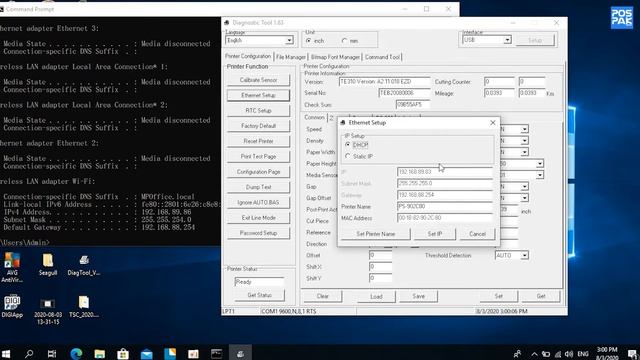Open the Windows Start menu
The height and width of the screenshot is (360, 640).
pos(6,353)
